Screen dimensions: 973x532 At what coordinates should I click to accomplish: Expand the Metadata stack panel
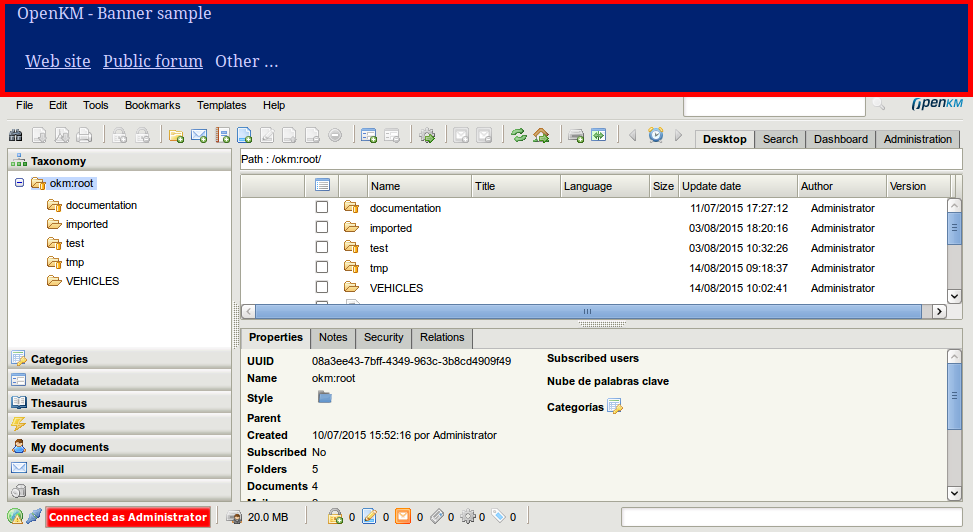tap(120, 381)
